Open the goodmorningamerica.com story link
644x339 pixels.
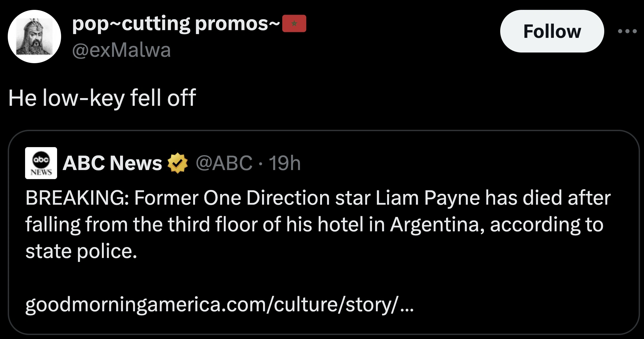[219, 304]
